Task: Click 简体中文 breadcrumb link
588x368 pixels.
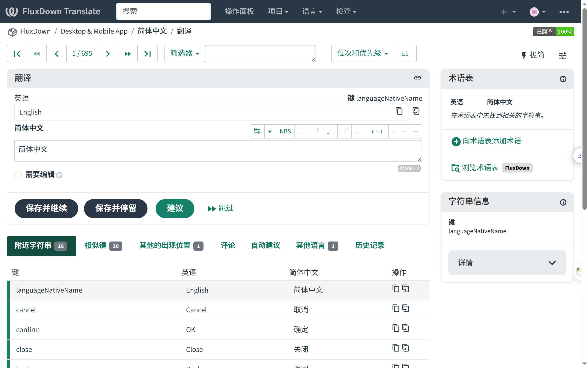Action: pyautogui.click(x=152, y=31)
